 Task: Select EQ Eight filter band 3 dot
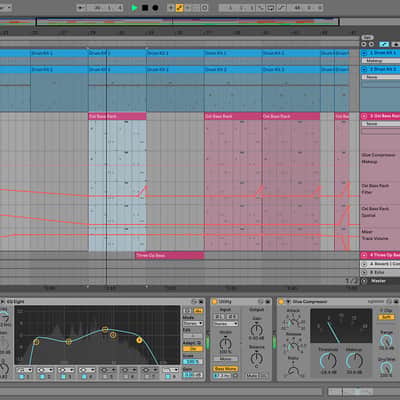[105, 329]
